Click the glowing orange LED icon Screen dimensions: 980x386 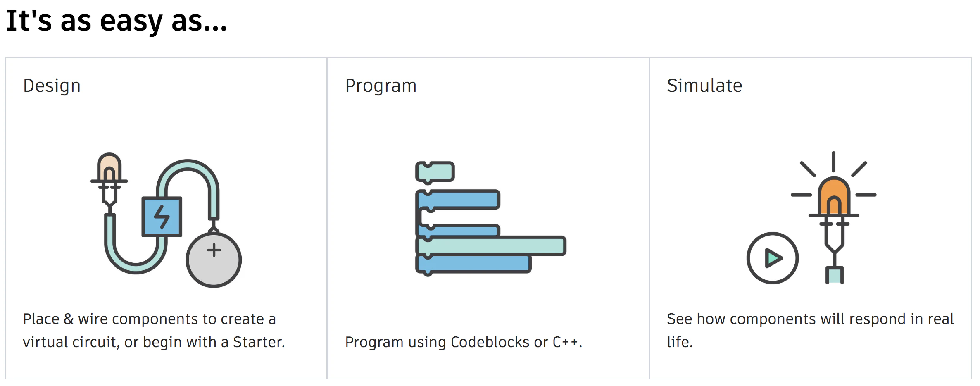click(x=834, y=196)
